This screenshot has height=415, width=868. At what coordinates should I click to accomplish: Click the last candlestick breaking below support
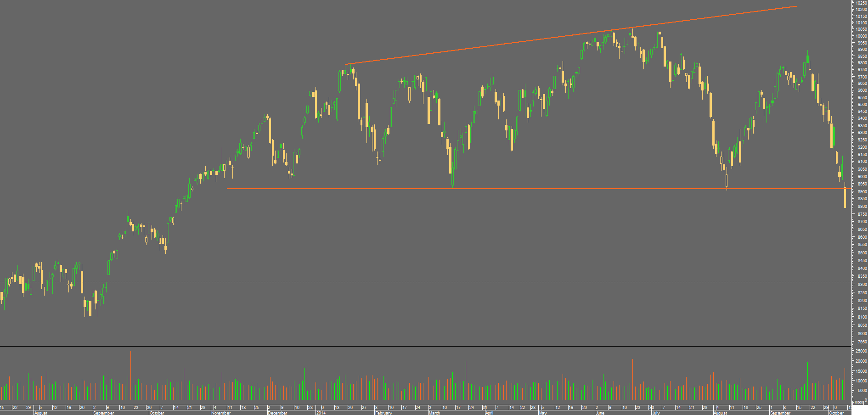(x=845, y=196)
